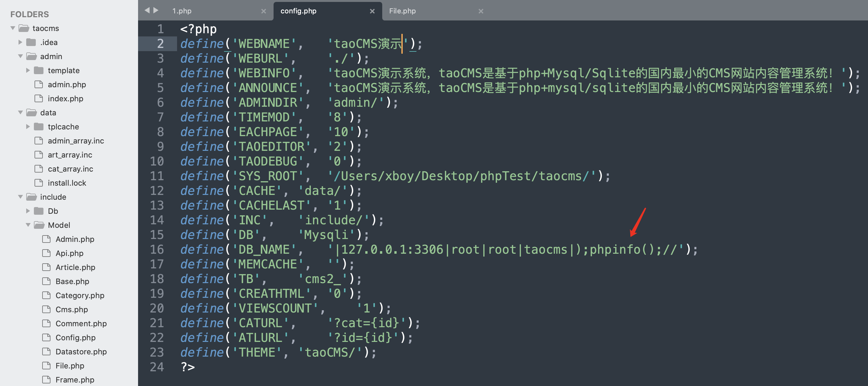
Task: Close the 1.php tab
Action: (263, 11)
